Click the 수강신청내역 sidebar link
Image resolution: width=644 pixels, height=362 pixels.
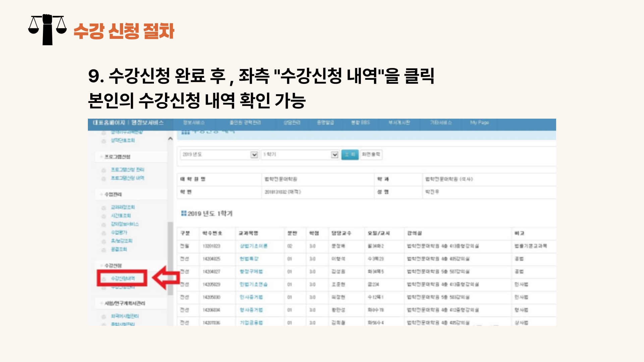(x=123, y=279)
